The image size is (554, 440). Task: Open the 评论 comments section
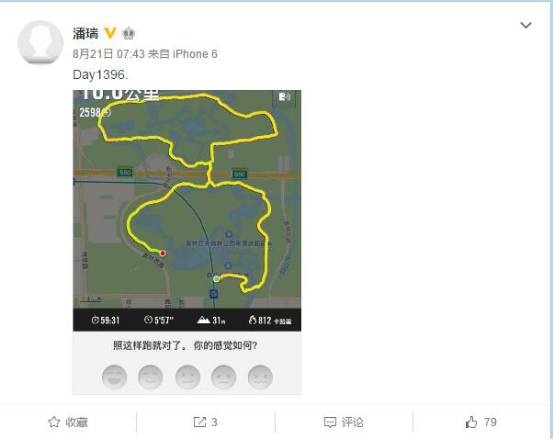352,422
